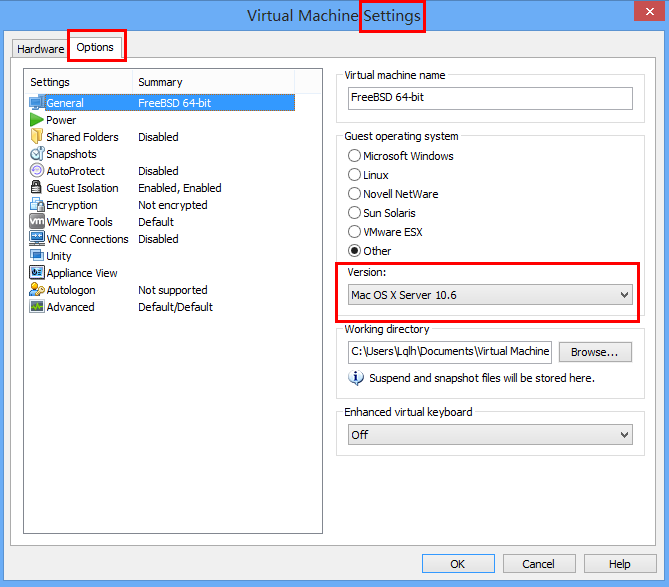
Task: Select the General settings row
Action: coord(162,103)
